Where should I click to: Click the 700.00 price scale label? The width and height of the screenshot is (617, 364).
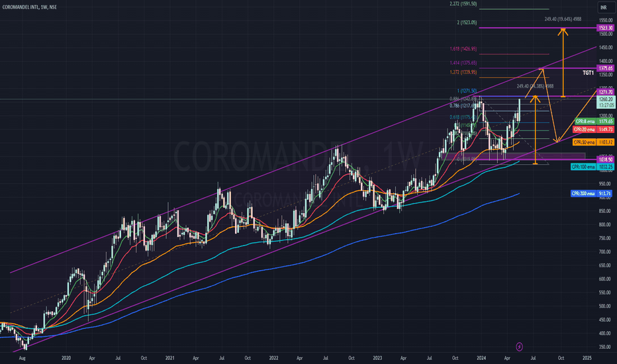click(606, 252)
